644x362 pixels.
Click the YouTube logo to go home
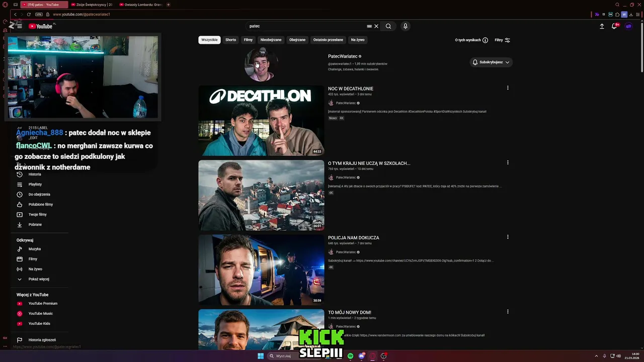[x=40, y=26]
